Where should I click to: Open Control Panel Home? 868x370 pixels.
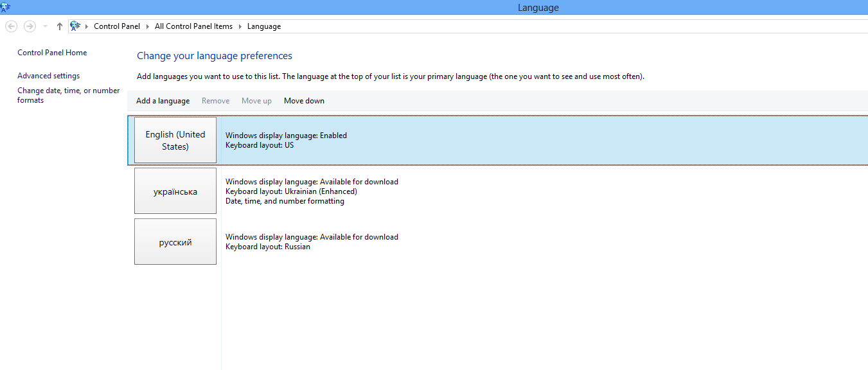click(51, 52)
